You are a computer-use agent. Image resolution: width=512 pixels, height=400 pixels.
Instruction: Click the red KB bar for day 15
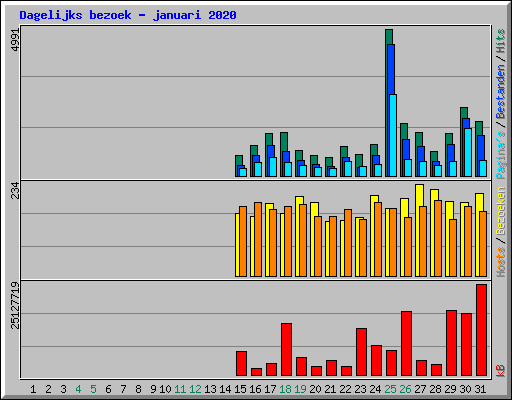pos(241,363)
